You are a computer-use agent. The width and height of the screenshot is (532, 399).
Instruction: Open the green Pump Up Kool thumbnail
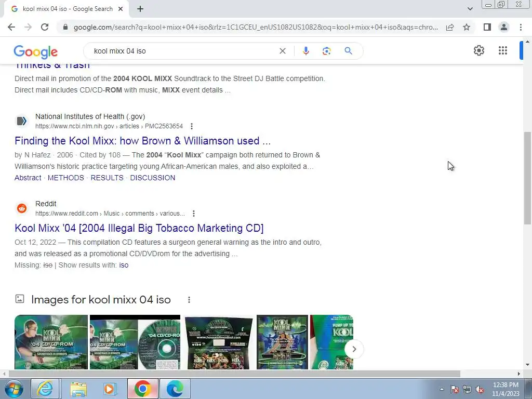(331, 342)
